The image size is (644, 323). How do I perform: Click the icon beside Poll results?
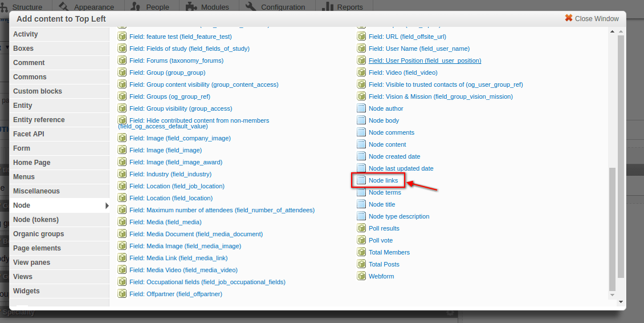(361, 228)
